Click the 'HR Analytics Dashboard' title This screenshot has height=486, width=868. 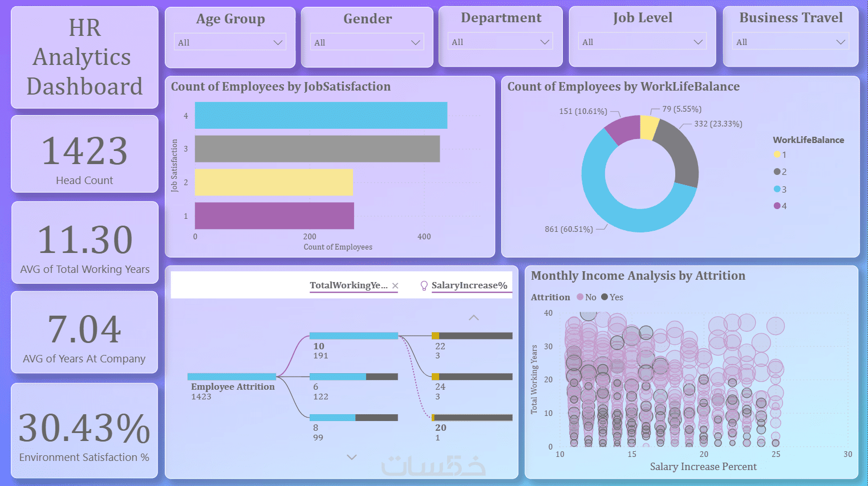pos(84,57)
